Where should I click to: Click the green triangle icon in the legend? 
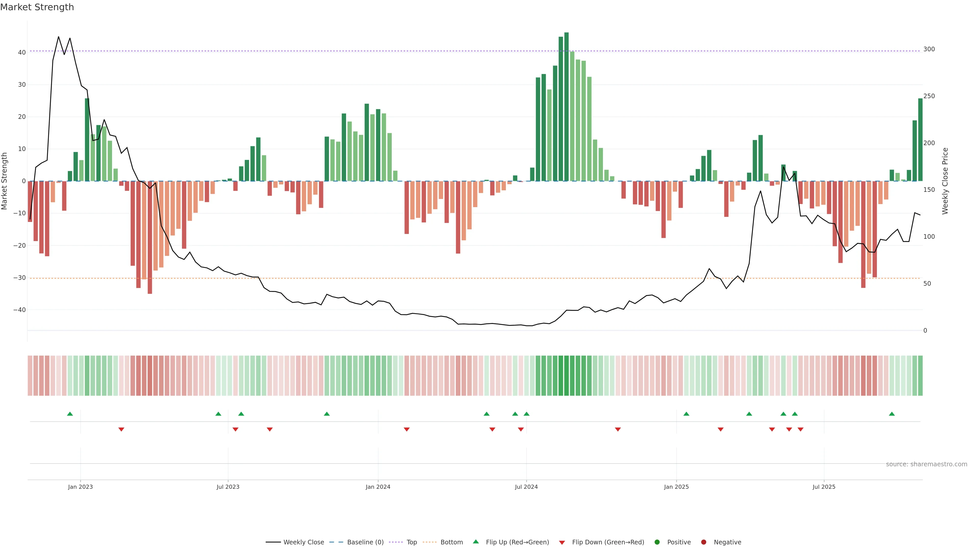(475, 542)
